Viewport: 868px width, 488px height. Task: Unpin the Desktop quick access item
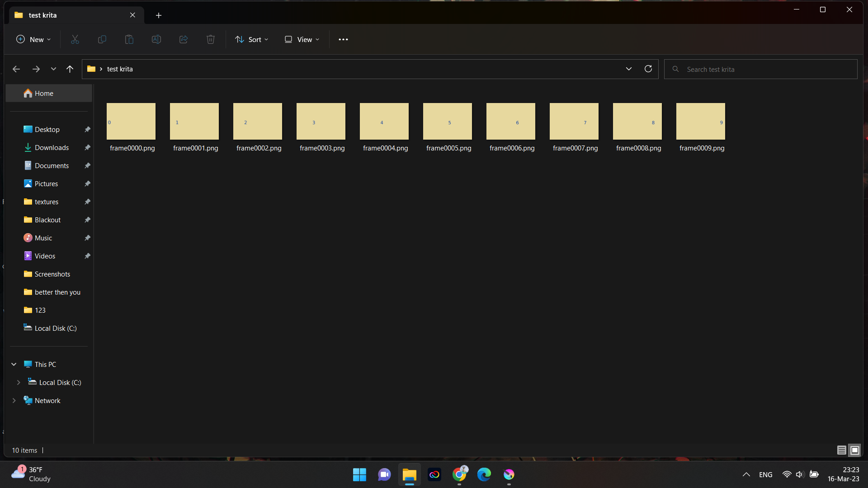pyautogui.click(x=87, y=129)
